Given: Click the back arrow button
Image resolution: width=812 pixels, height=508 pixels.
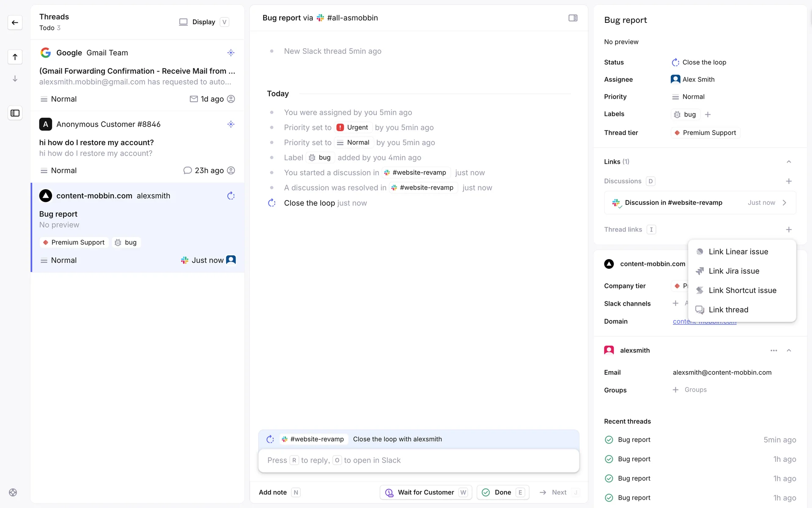Looking at the screenshot, I should pyautogui.click(x=15, y=22).
